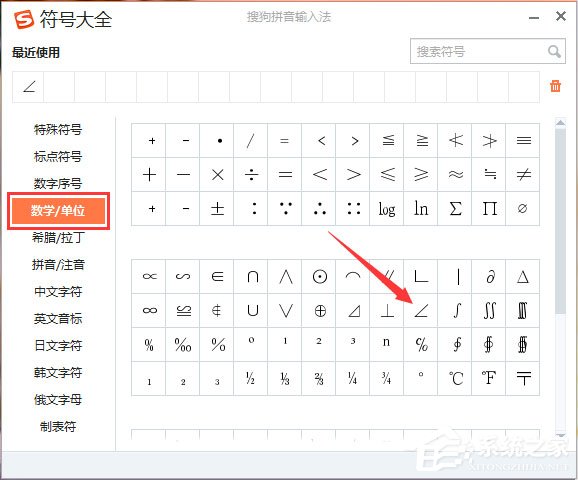Click the 搜索符号 search field
Screen dimensions: 578x480
[487, 51]
